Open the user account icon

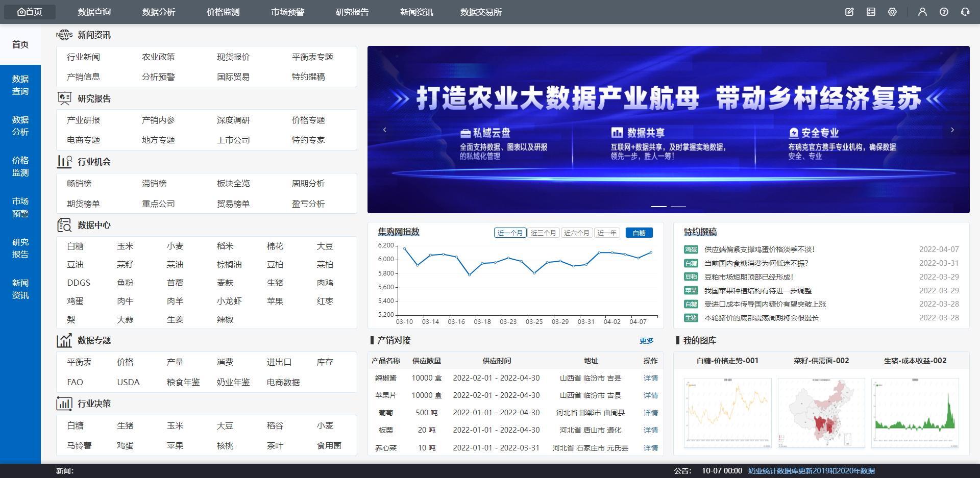tap(922, 12)
